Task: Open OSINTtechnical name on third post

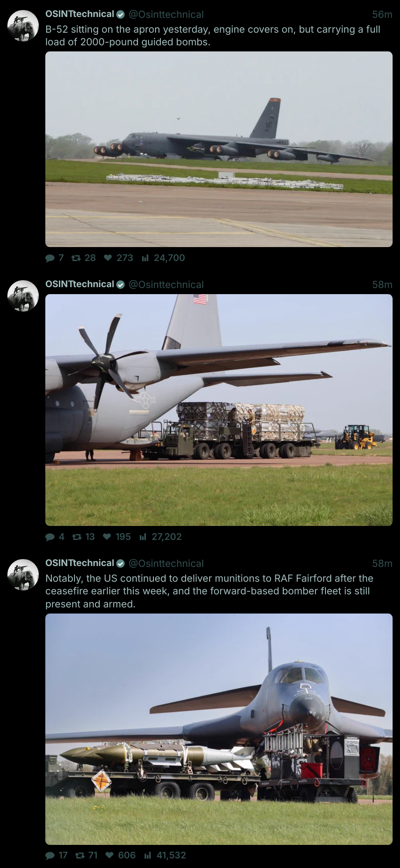Action: (x=80, y=563)
